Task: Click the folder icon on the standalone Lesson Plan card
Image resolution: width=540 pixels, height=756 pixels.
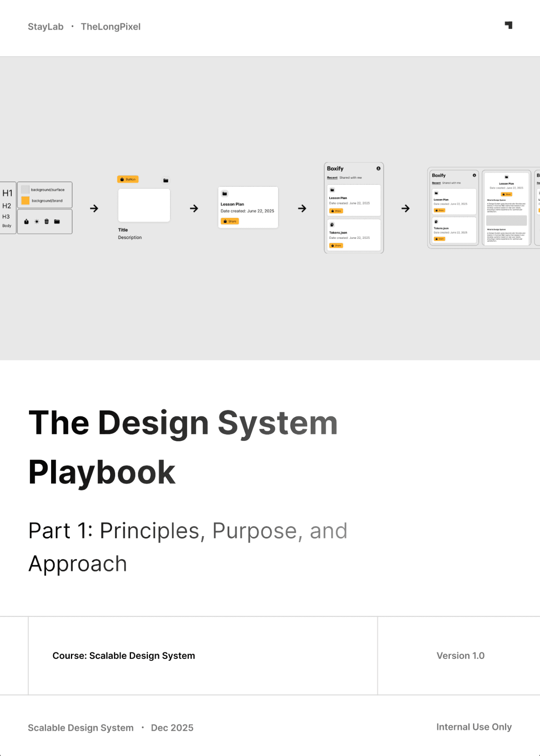Action: pos(225,193)
